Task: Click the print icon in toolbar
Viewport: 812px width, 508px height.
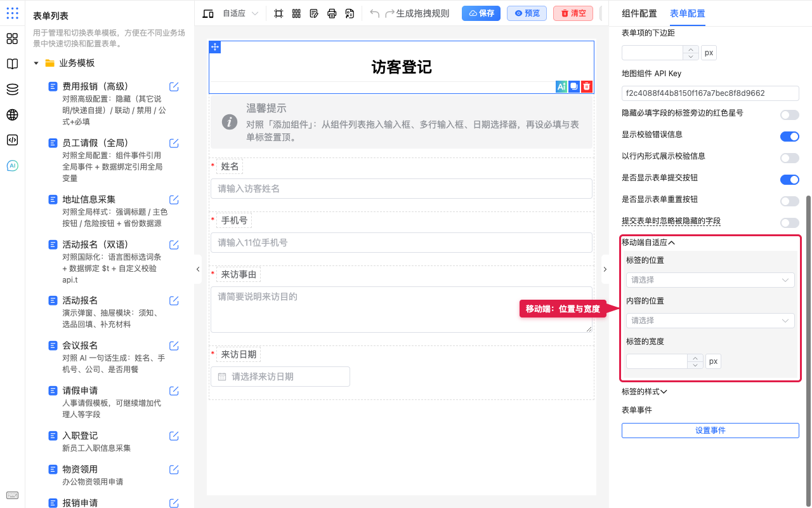Action: coord(332,13)
